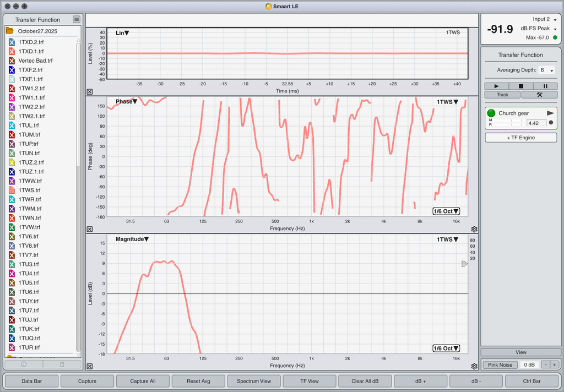Click the trash icon below the file list
The height and width of the screenshot is (392, 564).
point(62,364)
